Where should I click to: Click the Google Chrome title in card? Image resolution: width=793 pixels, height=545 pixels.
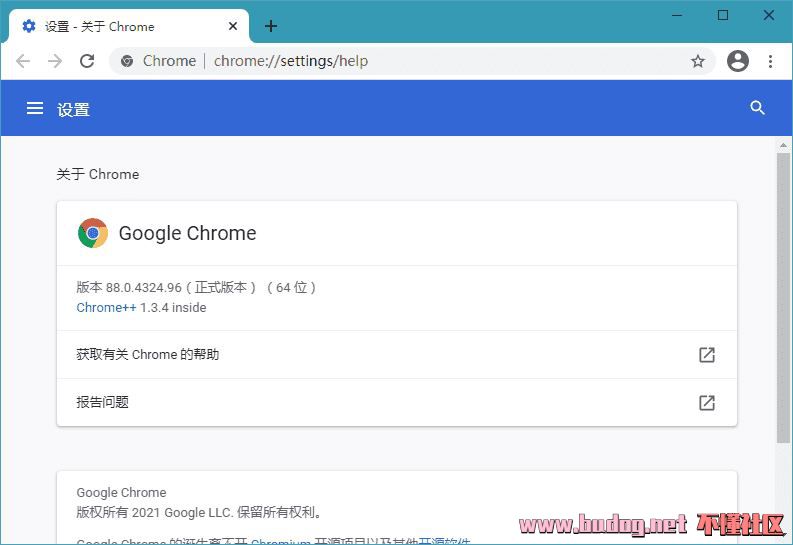click(188, 233)
